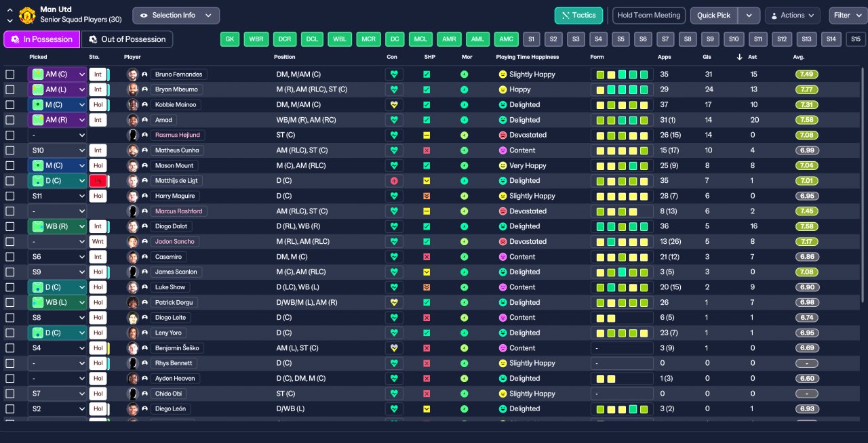Open Bruno Fernandes' player name link

click(x=178, y=75)
